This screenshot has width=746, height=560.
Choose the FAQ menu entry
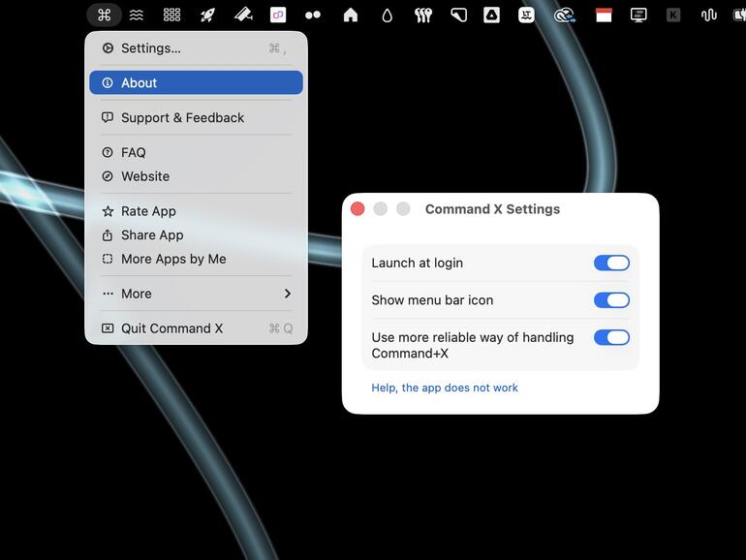point(196,152)
